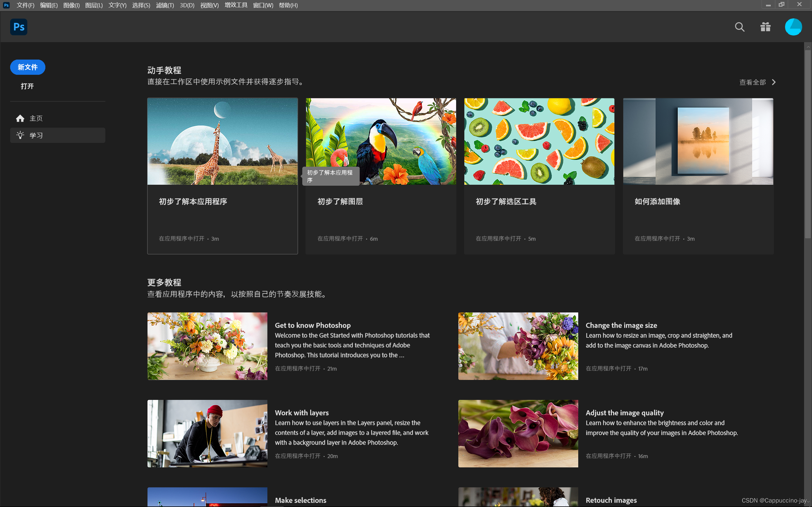Click the small Ps icon in title bar
The image size is (812, 507).
[6, 5]
